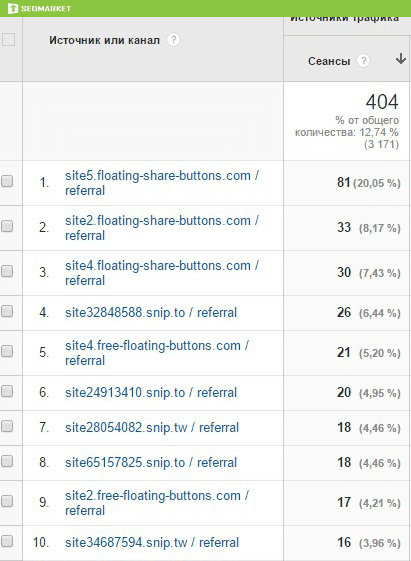
Task: Open site2.floating-share-buttons.com / referral link
Action: pyautogui.click(x=162, y=228)
